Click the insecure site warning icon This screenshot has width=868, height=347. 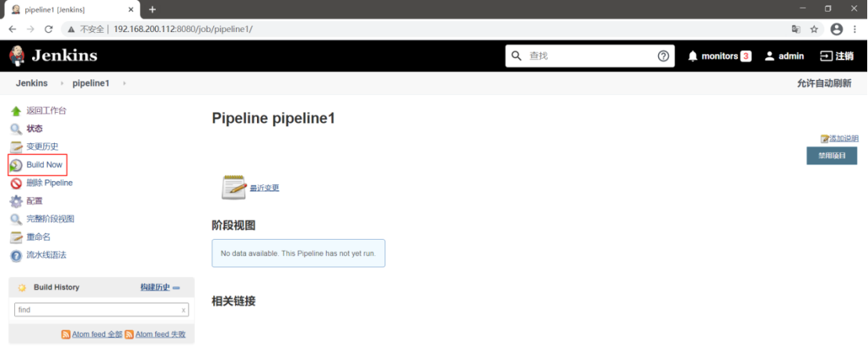click(x=71, y=29)
